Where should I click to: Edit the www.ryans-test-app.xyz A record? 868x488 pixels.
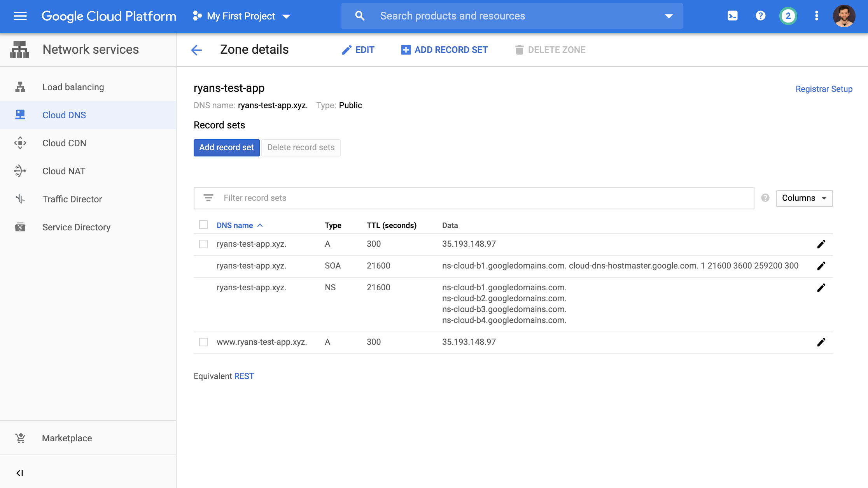tap(821, 342)
